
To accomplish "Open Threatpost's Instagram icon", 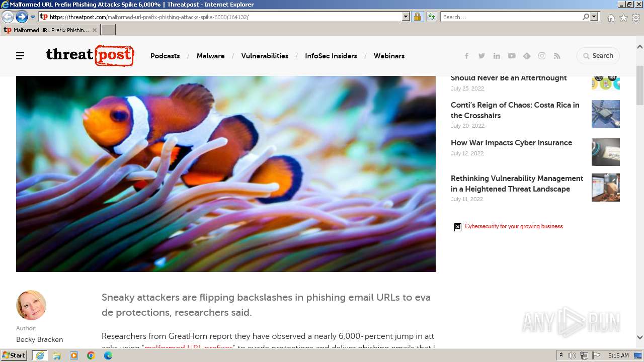I will coord(542,56).
